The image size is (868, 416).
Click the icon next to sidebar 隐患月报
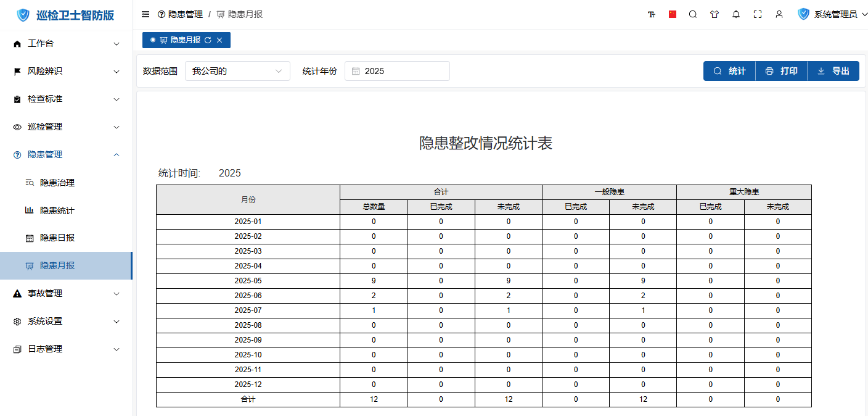tap(30, 266)
